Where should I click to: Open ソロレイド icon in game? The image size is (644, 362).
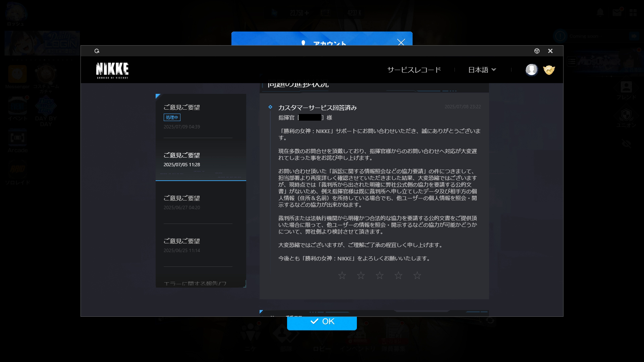point(17,173)
